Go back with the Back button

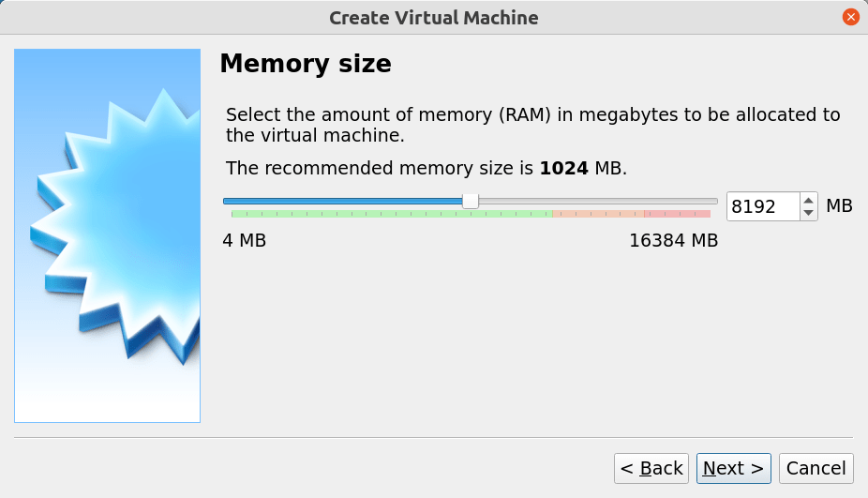coord(651,468)
